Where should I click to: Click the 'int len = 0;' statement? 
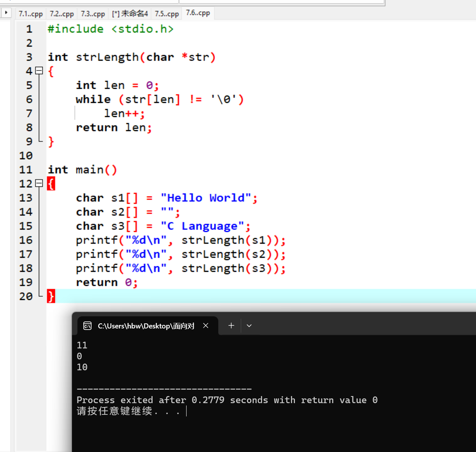[117, 85]
